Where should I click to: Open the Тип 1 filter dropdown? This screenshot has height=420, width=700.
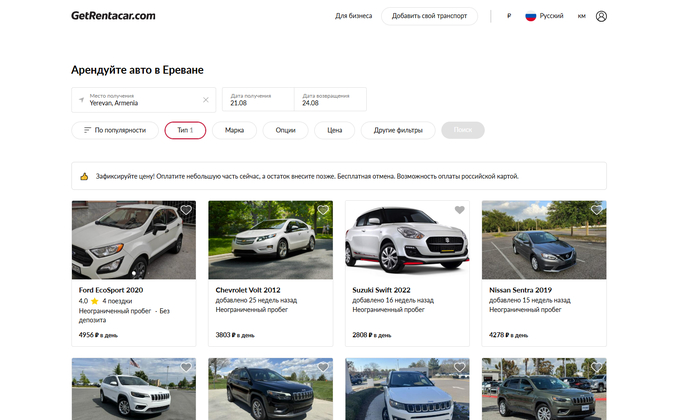(x=185, y=130)
